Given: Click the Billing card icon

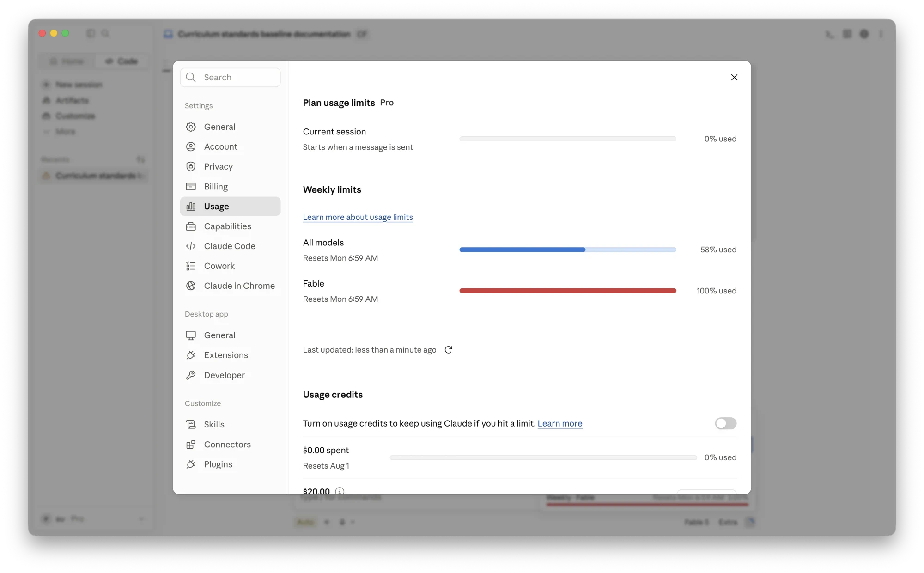Looking at the screenshot, I should [x=191, y=186].
